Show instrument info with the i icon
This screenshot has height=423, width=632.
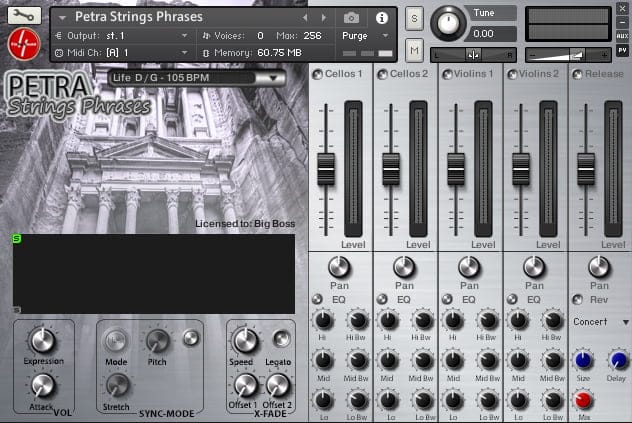[x=382, y=18]
